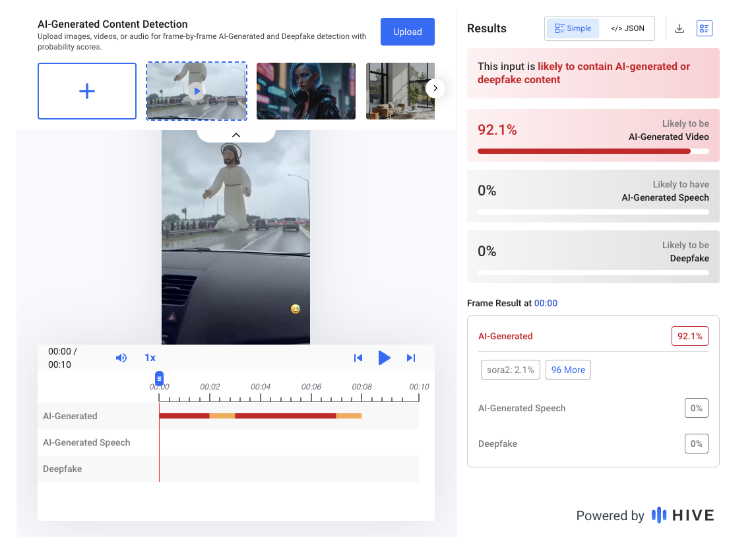The height and width of the screenshot is (540, 756).
Task: Click the sora2: 2.1% tag
Action: [x=511, y=370]
